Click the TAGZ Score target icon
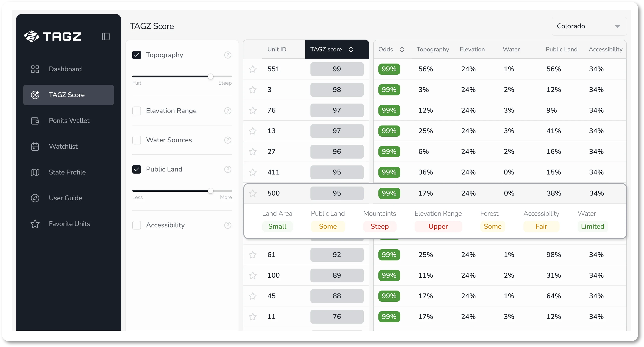This screenshot has height=347, width=644. (x=35, y=95)
